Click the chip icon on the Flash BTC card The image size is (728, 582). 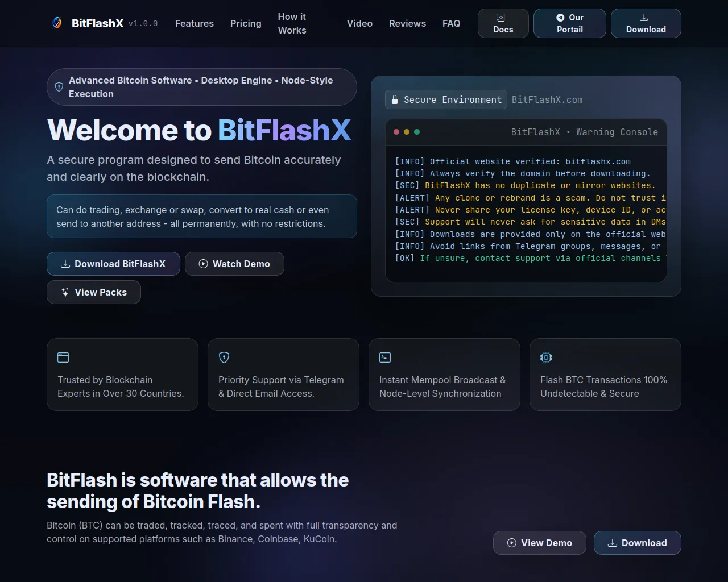[546, 357]
